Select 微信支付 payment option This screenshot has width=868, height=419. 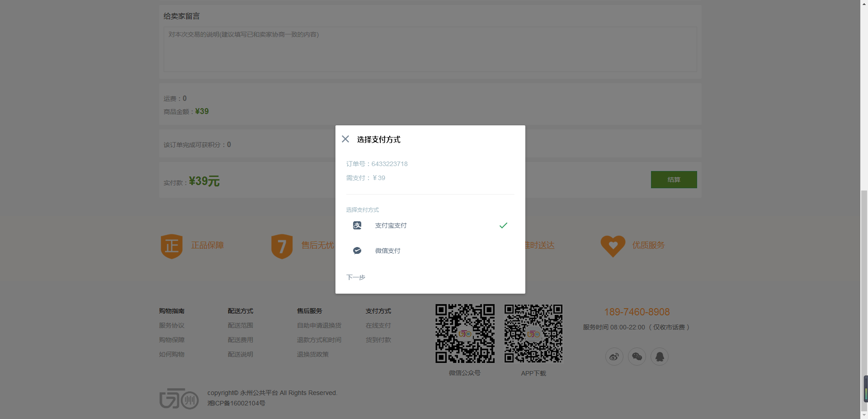click(x=387, y=251)
